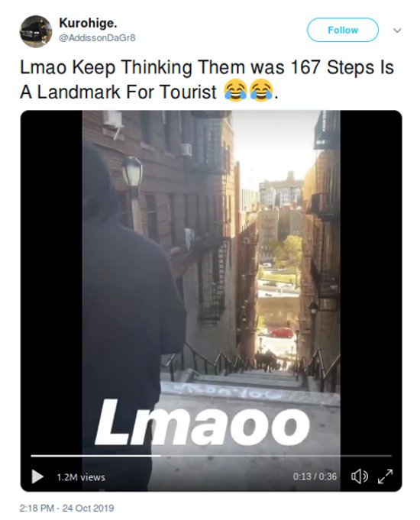Expand video to fullscreen with the arrows icon
The height and width of the screenshot is (520, 420).
pos(385,476)
